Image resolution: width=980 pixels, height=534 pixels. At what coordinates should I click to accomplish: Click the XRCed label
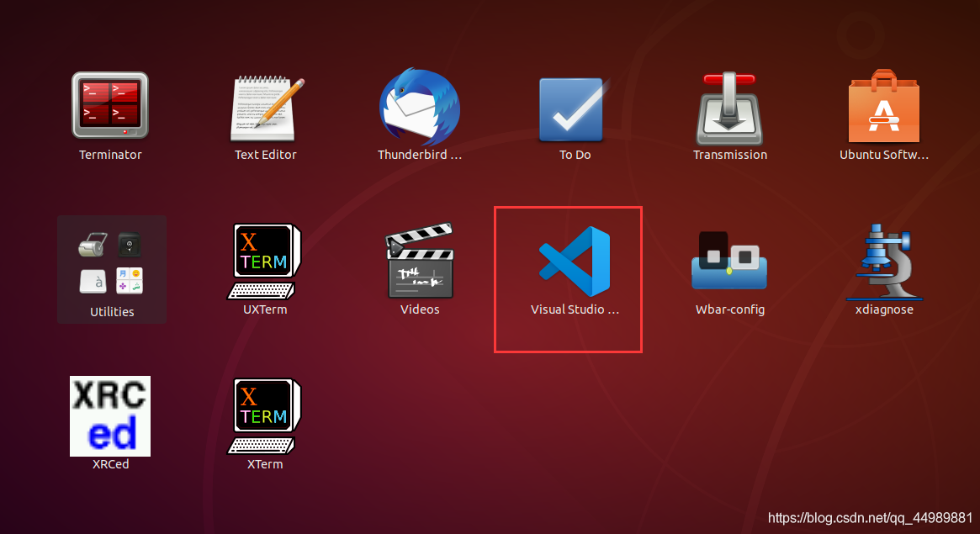111,464
